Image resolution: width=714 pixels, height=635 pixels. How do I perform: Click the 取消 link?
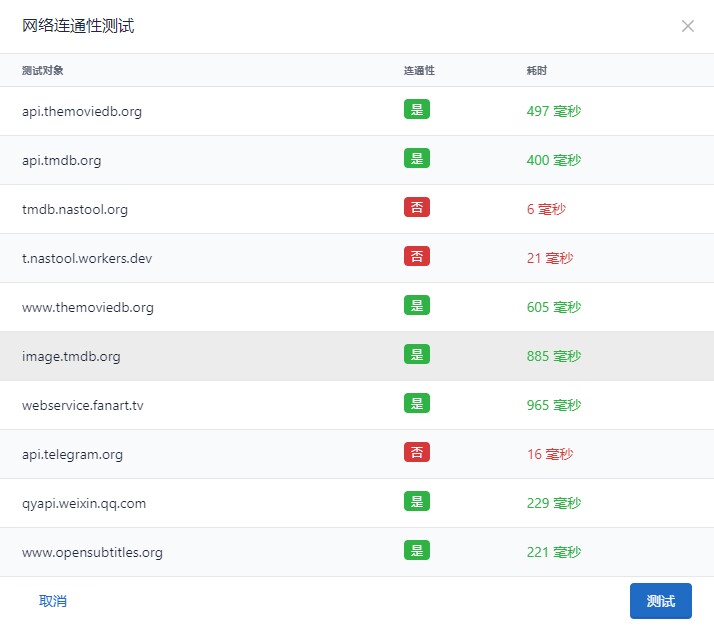click(53, 601)
